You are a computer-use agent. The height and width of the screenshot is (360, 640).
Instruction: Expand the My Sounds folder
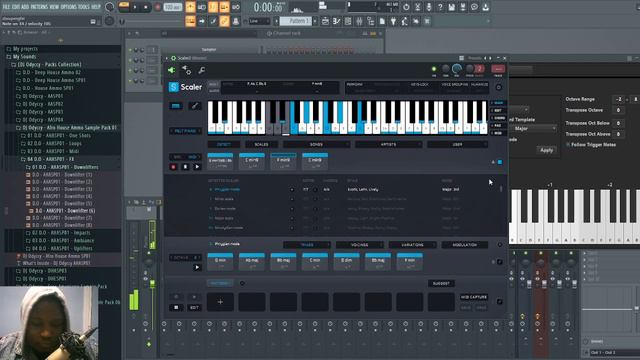click(24, 57)
